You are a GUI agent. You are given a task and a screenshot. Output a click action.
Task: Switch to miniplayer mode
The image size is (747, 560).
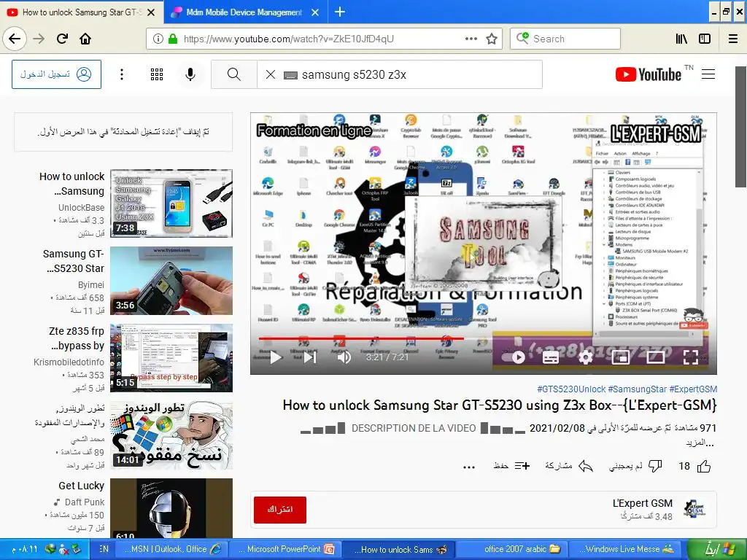click(x=620, y=357)
